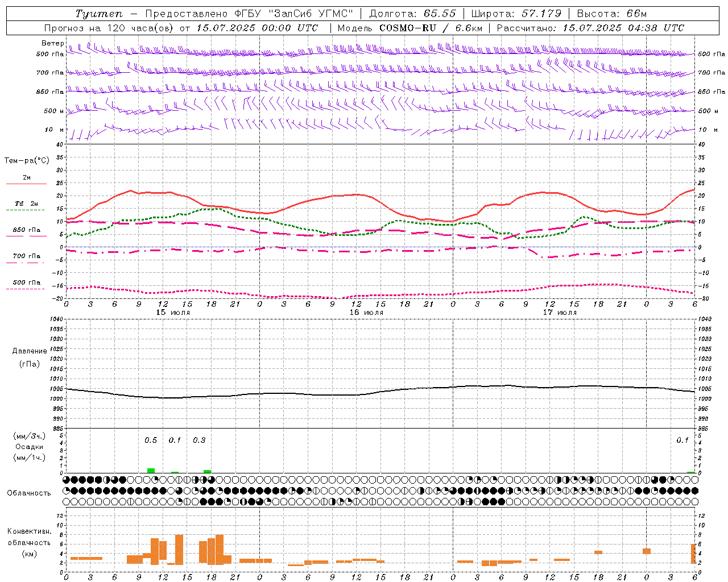Click the first cloud symbol in top cloudiness row
This screenshot has height=582, width=728.
pyautogui.click(x=67, y=480)
